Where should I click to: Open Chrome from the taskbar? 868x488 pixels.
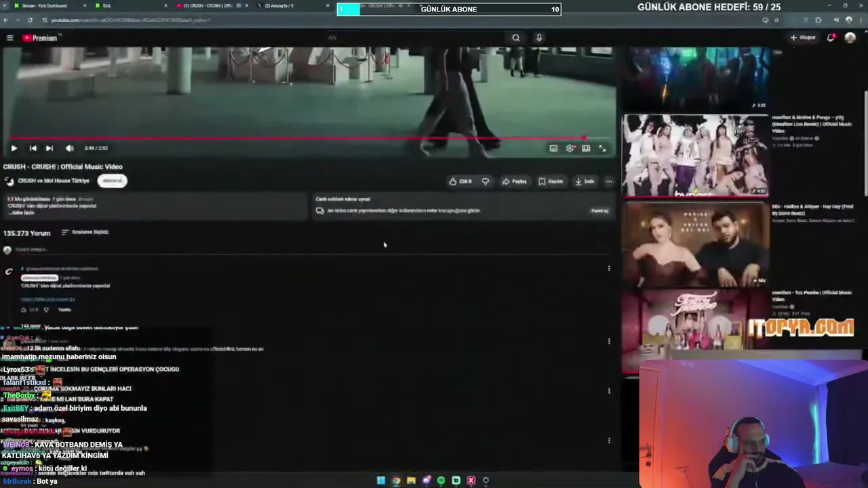[x=396, y=481]
